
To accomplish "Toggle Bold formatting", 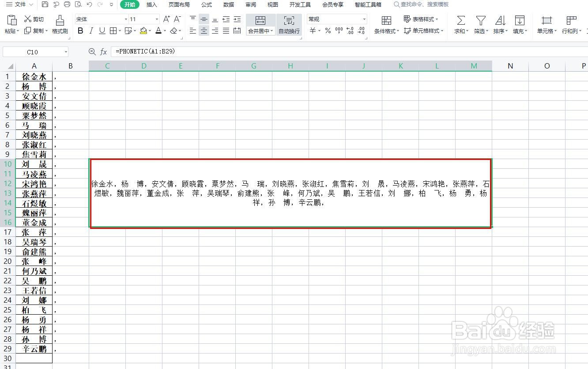I will click(80, 30).
